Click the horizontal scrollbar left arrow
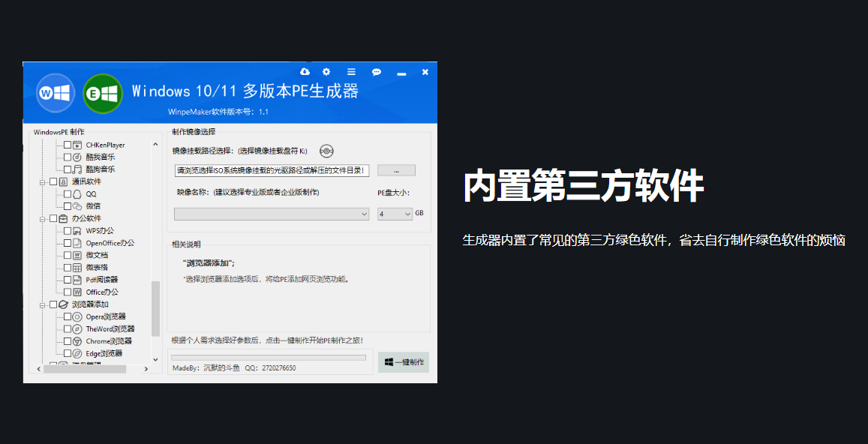 coord(39,369)
